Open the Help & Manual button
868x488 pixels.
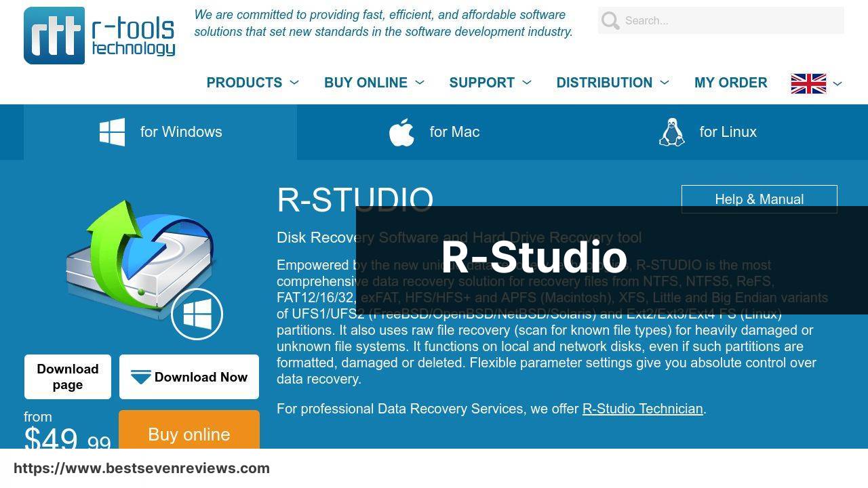(759, 199)
